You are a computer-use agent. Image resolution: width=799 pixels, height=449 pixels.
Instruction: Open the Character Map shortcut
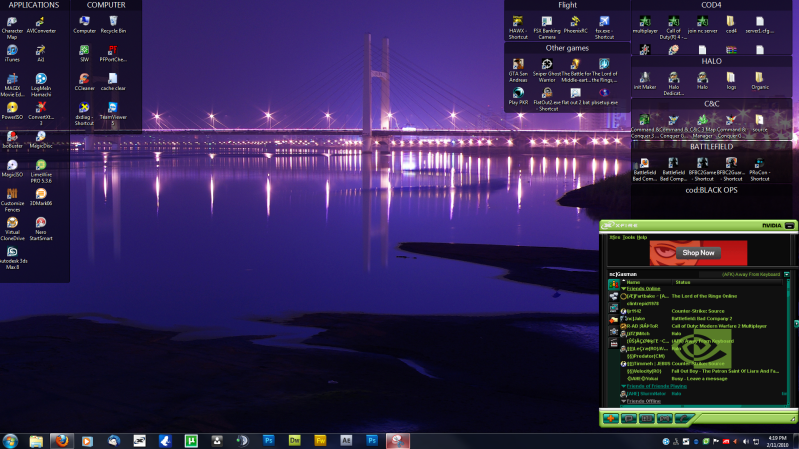[x=12, y=28]
